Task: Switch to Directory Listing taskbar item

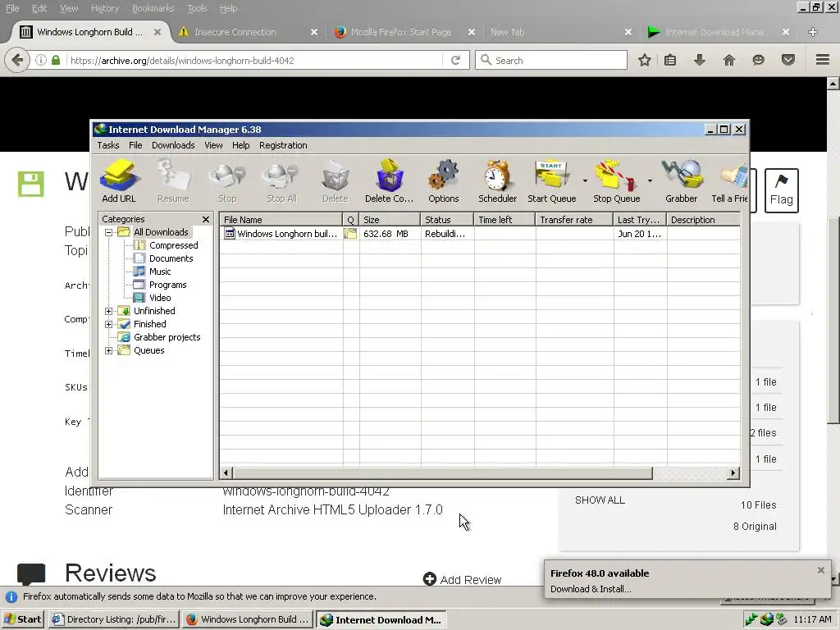Action: 114,619
